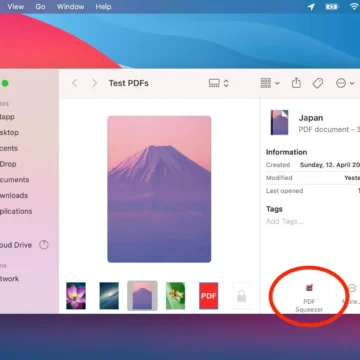The width and height of the screenshot is (360, 360).
Task: Select the lotus flower thumbnail
Action: pyautogui.click(x=76, y=296)
